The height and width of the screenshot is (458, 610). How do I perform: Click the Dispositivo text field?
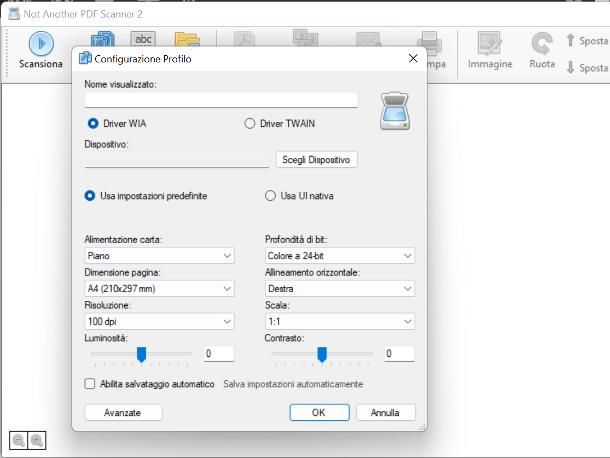(x=177, y=160)
